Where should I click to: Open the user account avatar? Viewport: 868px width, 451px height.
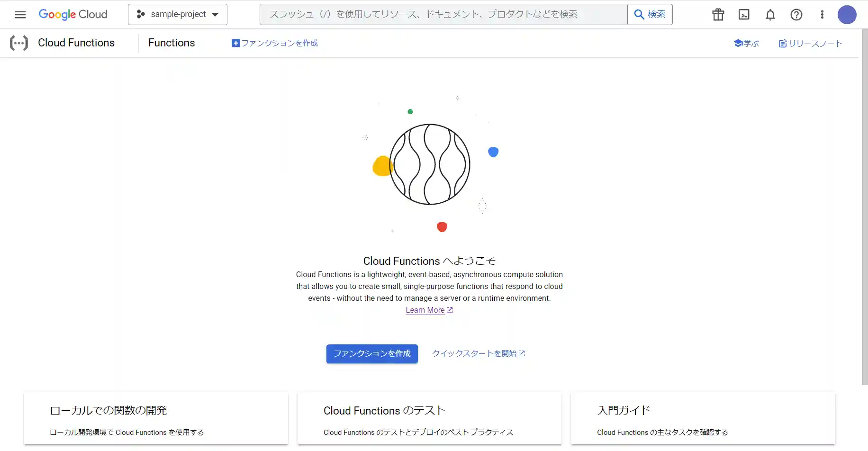[x=847, y=15]
